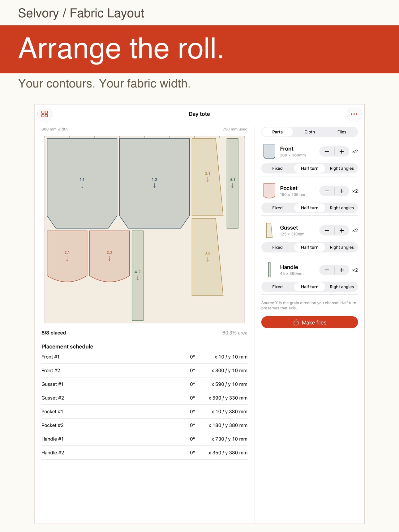Increase Handle piece quantity
Screen dimensions: 399x532
click(x=341, y=270)
